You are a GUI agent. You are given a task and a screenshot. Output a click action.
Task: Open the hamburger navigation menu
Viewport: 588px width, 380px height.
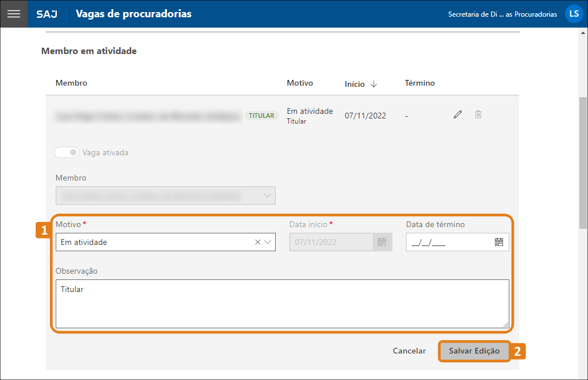pyautogui.click(x=13, y=14)
